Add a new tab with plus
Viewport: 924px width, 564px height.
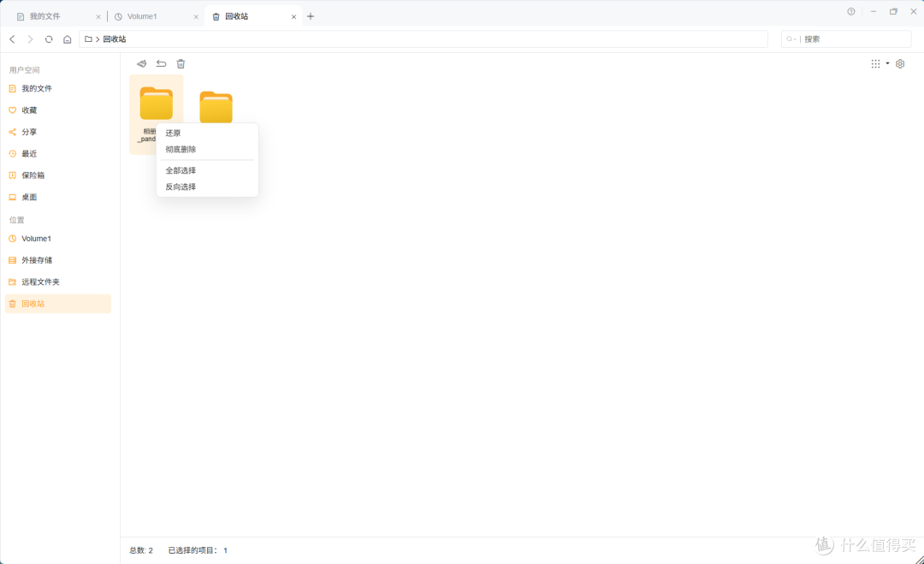coord(311,16)
